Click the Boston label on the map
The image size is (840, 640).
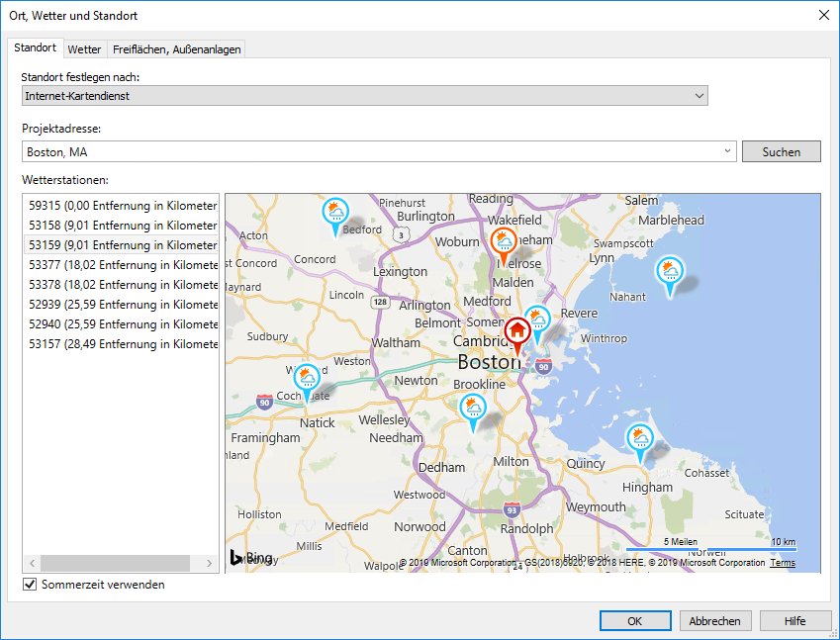click(x=489, y=363)
